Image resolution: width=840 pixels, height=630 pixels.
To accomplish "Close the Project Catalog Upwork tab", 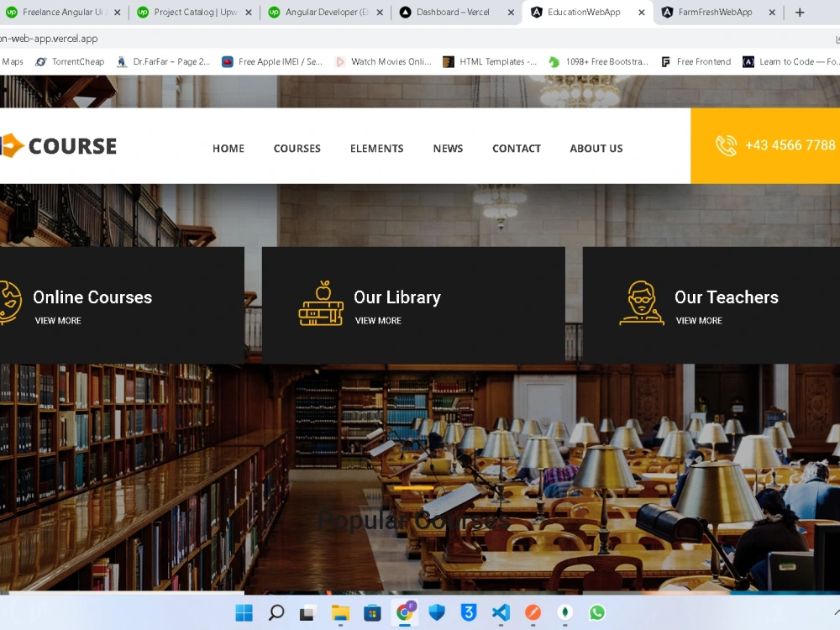I will [249, 13].
